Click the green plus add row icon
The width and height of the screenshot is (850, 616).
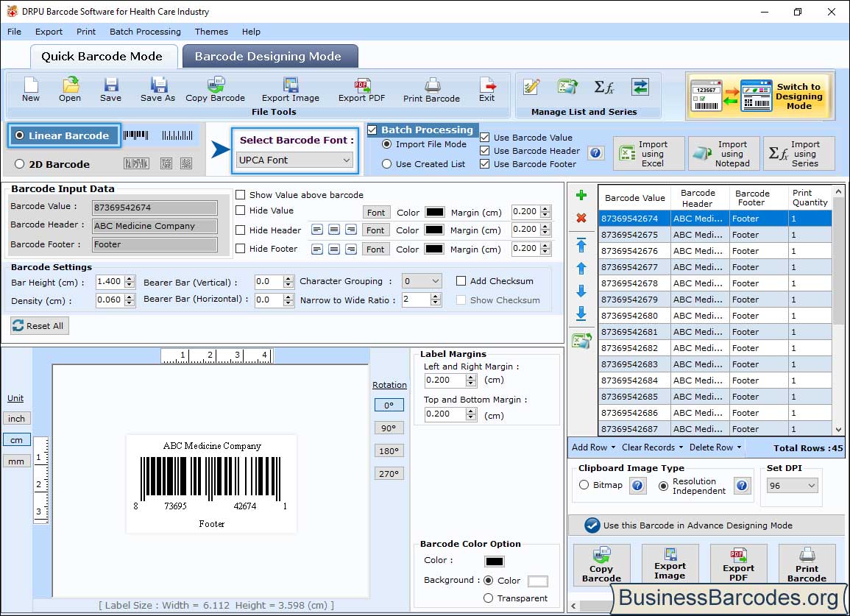581,196
